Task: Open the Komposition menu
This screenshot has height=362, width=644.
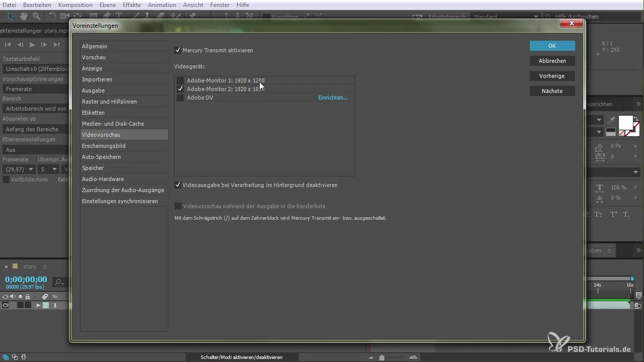Action: point(75,5)
